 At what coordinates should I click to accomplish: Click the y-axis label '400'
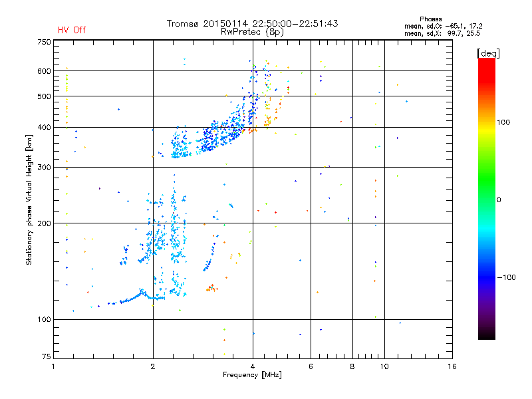(x=44, y=128)
